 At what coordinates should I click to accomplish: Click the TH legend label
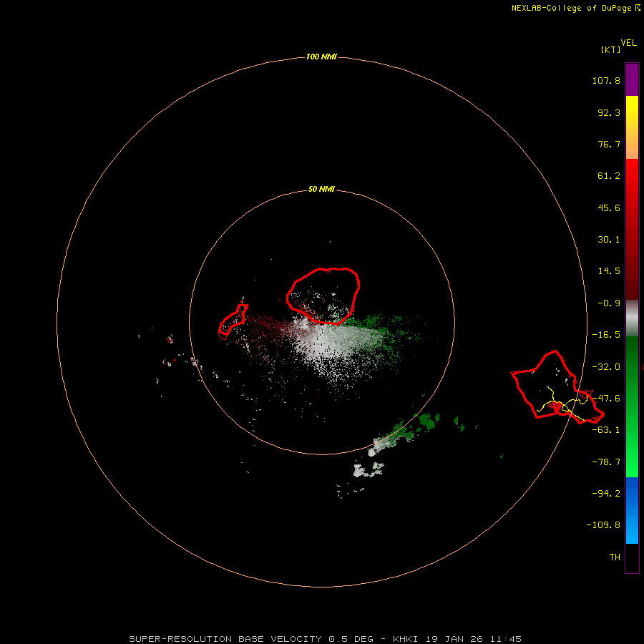coord(615,557)
